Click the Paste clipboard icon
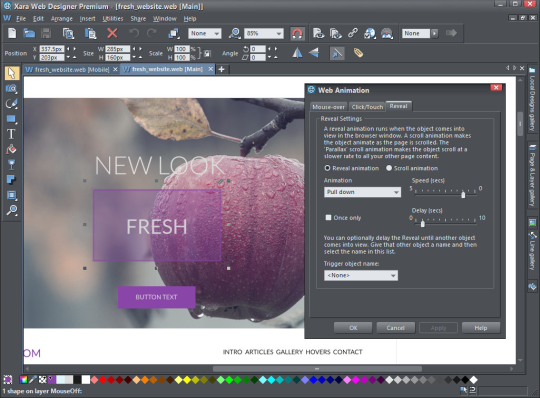This screenshot has width=540, height=398. (90, 33)
